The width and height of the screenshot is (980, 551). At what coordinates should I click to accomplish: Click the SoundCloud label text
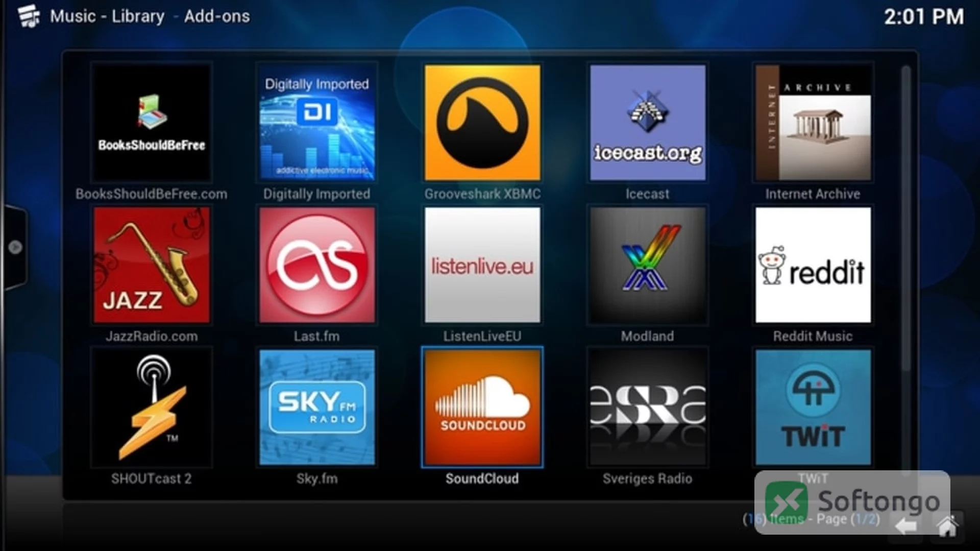482,479
